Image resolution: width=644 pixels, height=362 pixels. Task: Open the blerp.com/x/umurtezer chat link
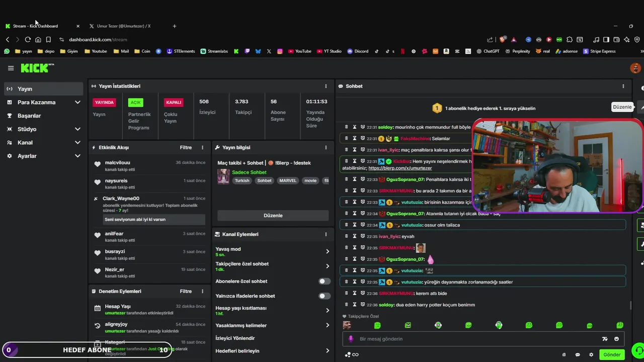tap(400, 168)
